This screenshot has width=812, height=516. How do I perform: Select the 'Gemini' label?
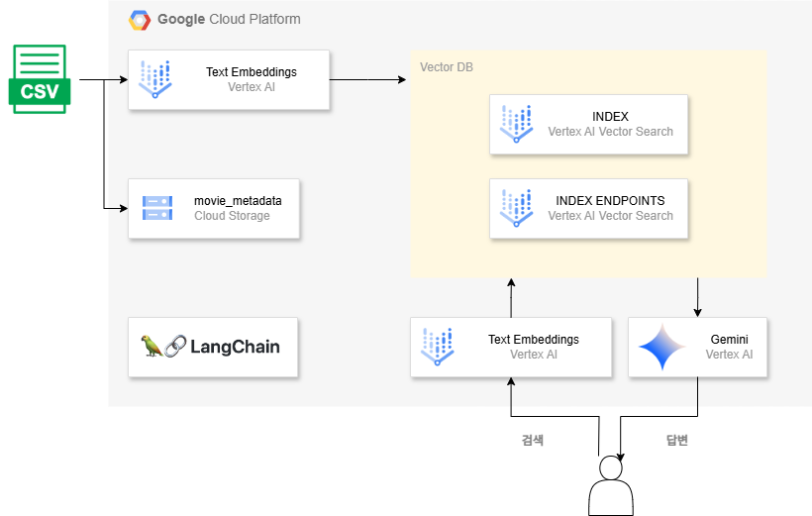tap(729, 340)
